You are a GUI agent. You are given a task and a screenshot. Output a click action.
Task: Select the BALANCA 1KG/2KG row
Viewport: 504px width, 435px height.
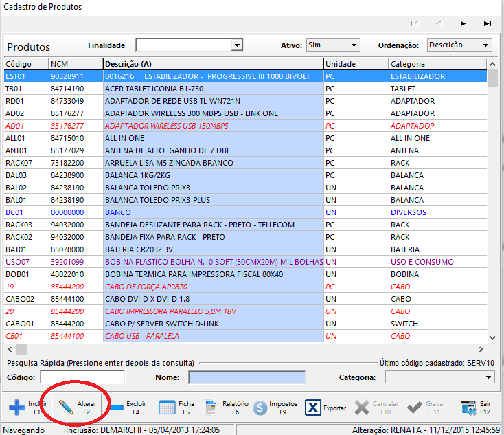pos(246,175)
